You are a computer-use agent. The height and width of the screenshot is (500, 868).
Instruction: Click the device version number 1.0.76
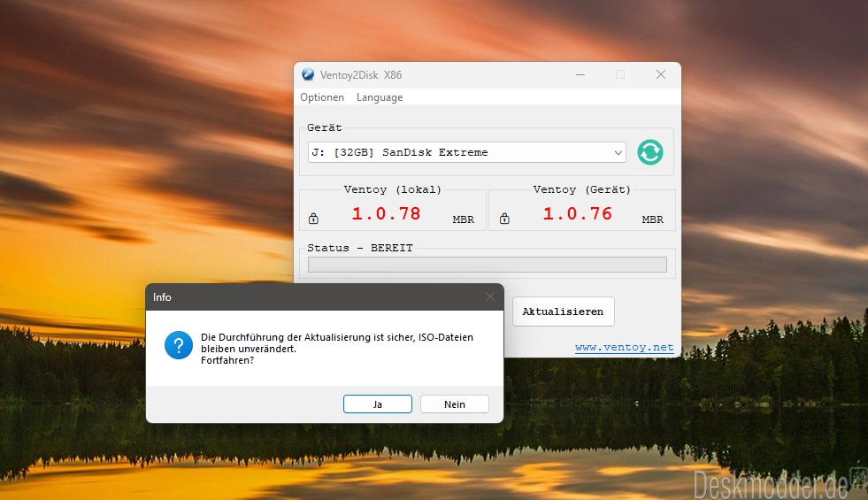coord(578,214)
